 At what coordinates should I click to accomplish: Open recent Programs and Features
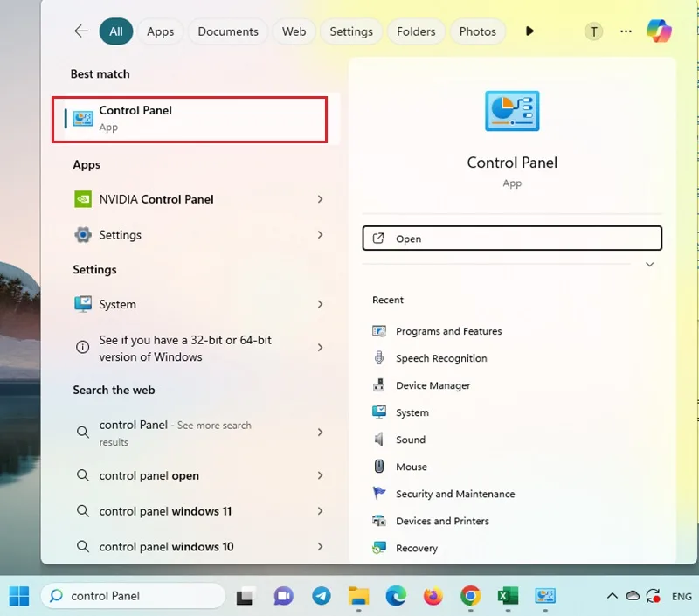click(448, 331)
